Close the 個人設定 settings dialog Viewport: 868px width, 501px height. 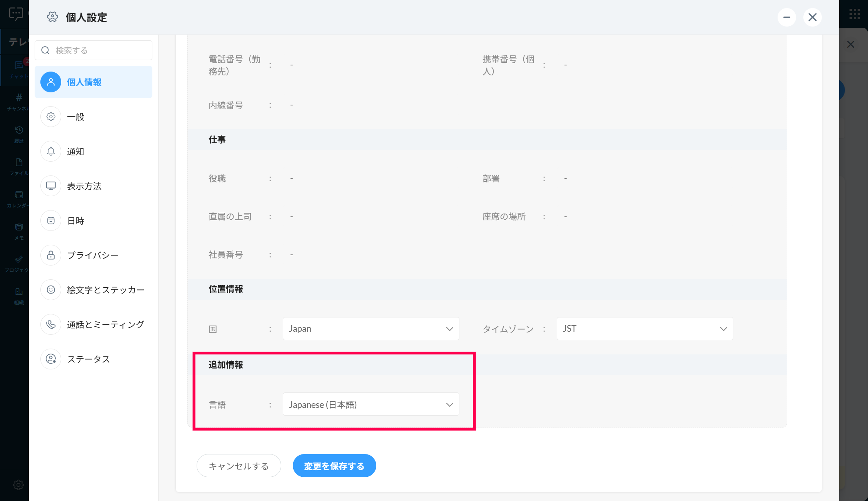(x=812, y=17)
